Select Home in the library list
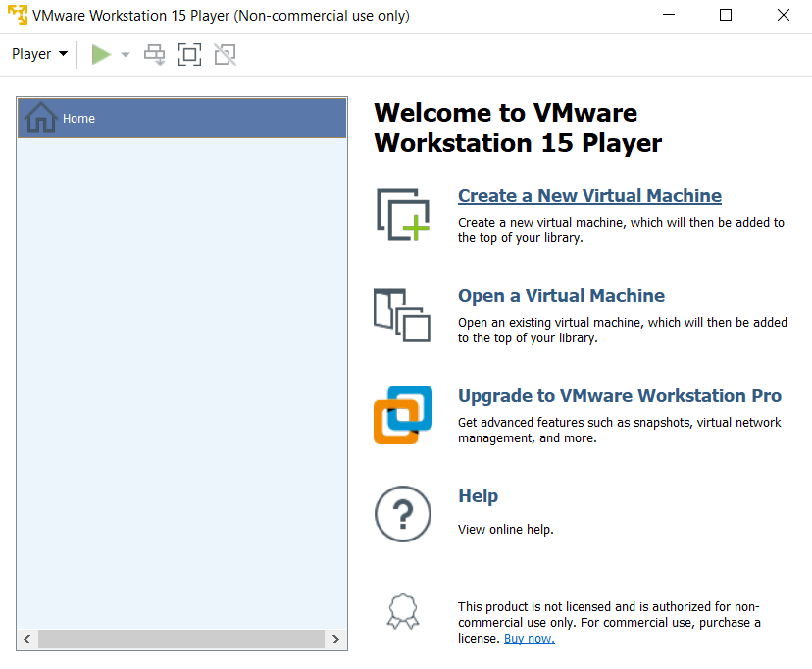812x669 pixels. [x=181, y=119]
